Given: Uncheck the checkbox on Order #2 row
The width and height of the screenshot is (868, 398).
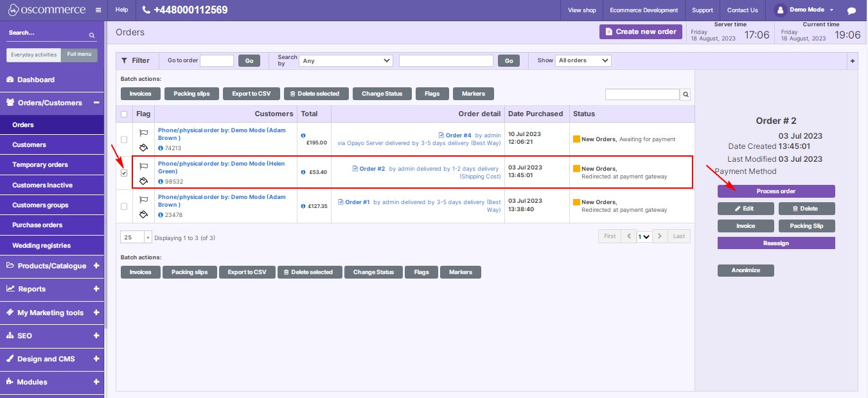Looking at the screenshot, I should click(x=124, y=171).
